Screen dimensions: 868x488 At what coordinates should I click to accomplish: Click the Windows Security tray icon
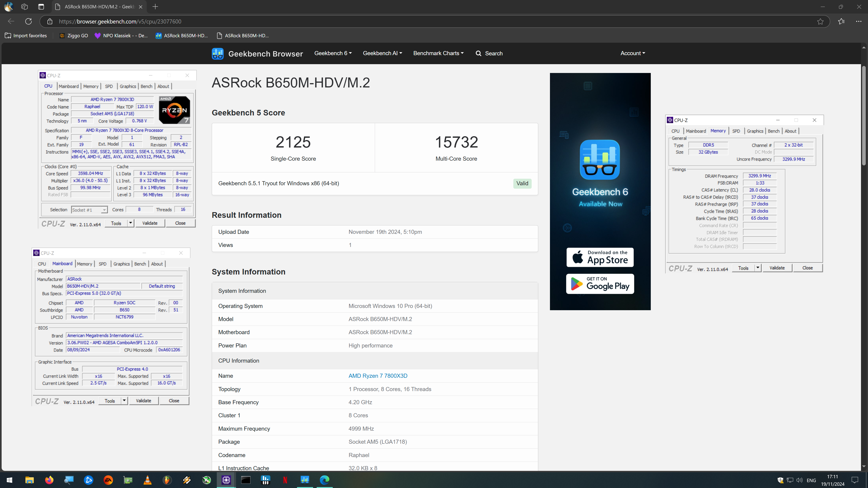780,480
